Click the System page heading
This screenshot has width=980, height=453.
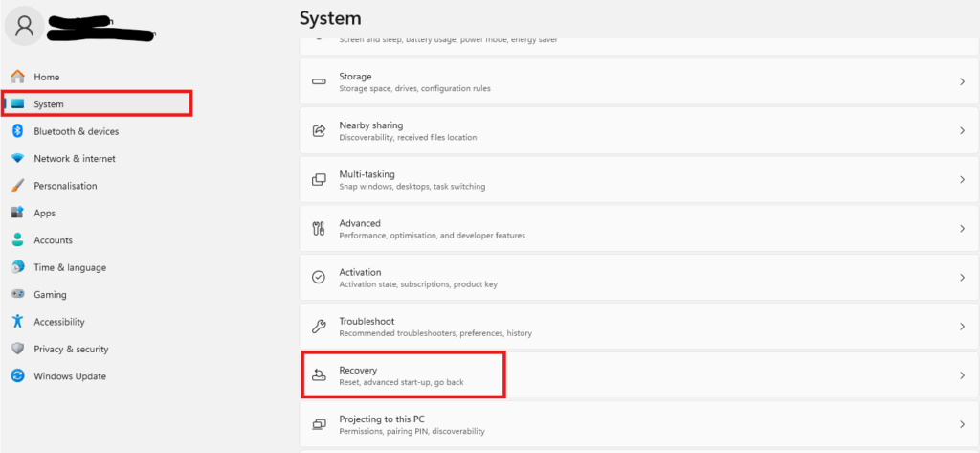tap(330, 18)
